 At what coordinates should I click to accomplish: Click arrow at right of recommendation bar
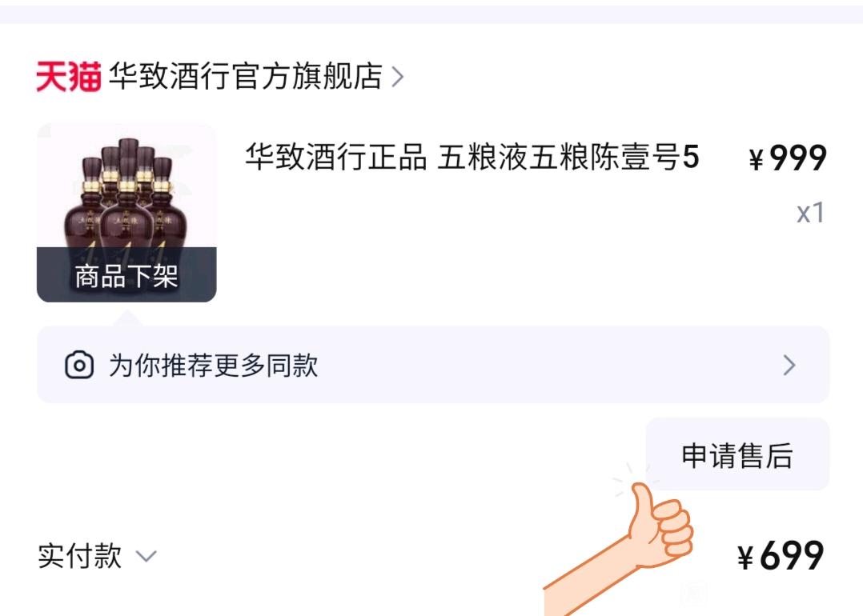pyautogui.click(x=789, y=365)
